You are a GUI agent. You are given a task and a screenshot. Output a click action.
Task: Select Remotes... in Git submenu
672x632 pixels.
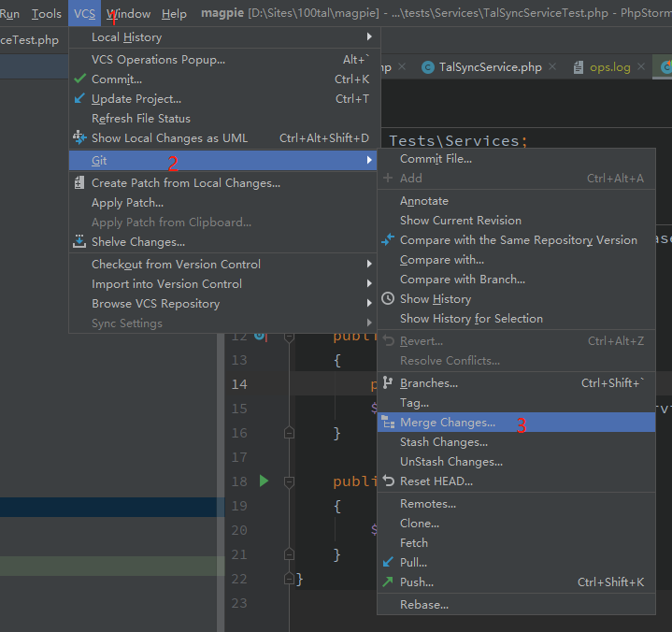[517, 503]
